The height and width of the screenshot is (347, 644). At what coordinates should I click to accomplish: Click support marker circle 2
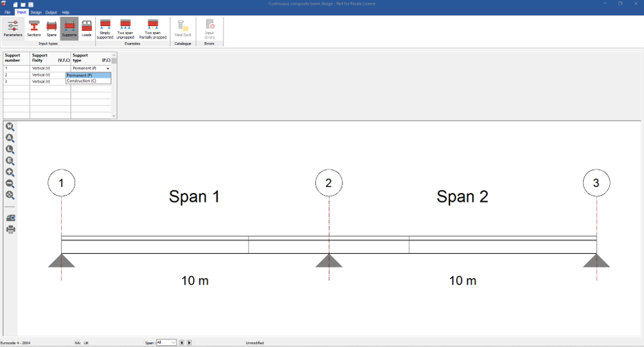[329, 183]
